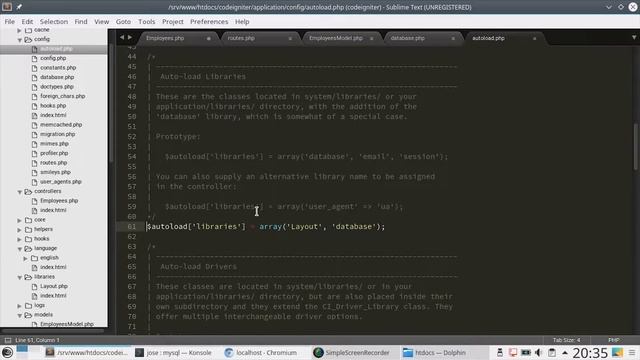Image resolution: width=640 pixels, height=360 pixels.
Task: Open user_agents.php in sidebar
Action: (61, 182)
